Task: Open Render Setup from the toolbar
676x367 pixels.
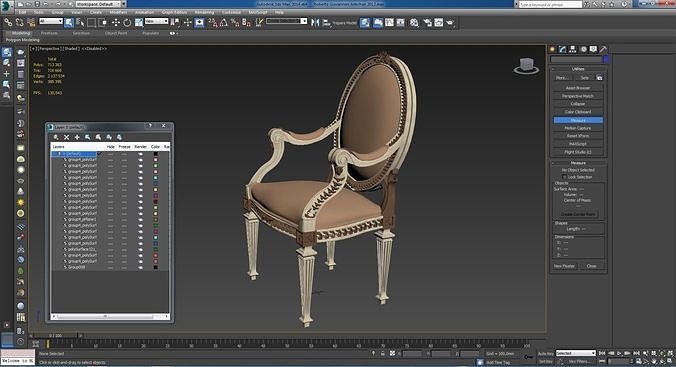Action: coord(427,22)
